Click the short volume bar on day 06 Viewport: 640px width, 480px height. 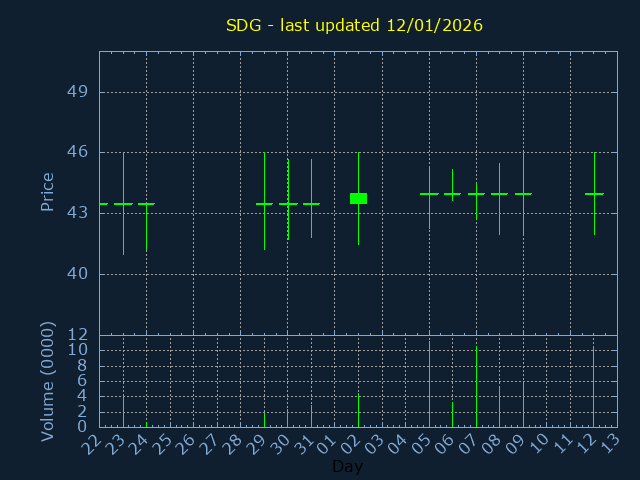(452, 414)
